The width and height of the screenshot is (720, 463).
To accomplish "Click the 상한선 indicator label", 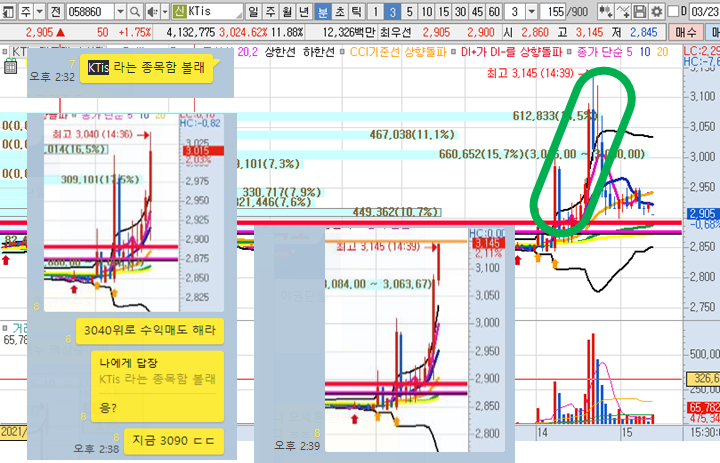I will click(x=280, y=52).
